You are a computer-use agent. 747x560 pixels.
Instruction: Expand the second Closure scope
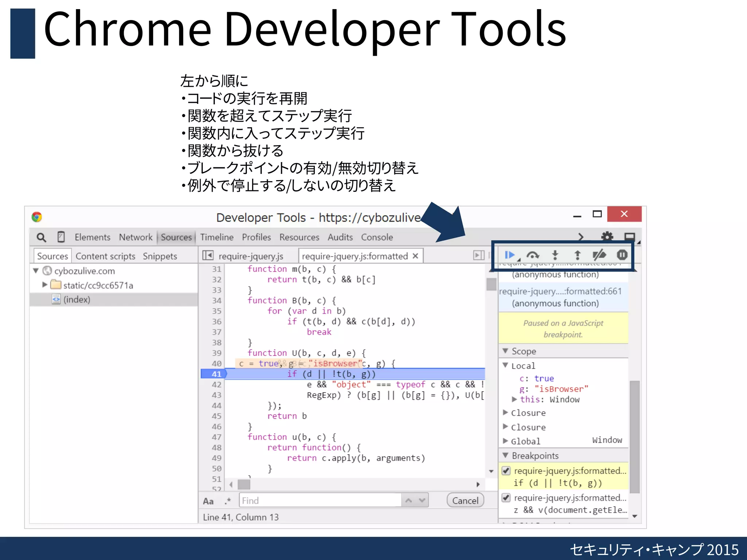(505, 427)
